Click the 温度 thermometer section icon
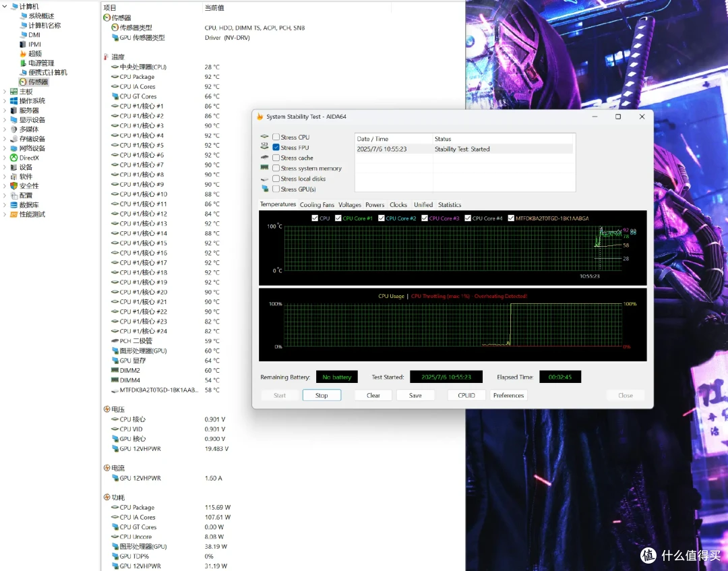Image resolution: width=728 pixels, height=571 pixels. [x=107, y=57]
